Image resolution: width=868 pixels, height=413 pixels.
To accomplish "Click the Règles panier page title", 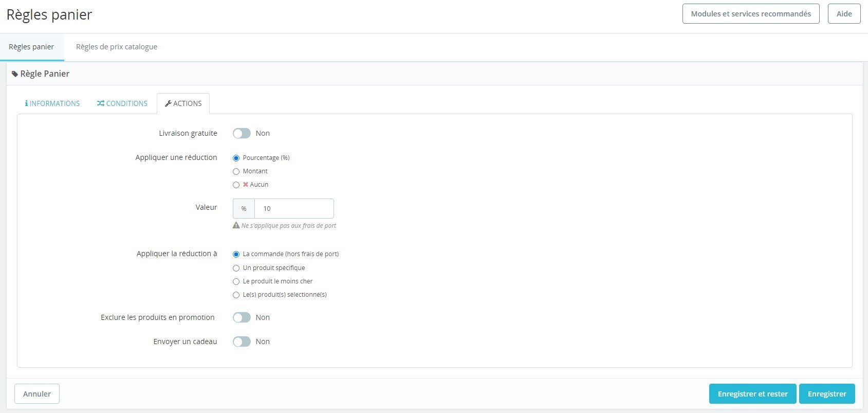I will (49, 14).
